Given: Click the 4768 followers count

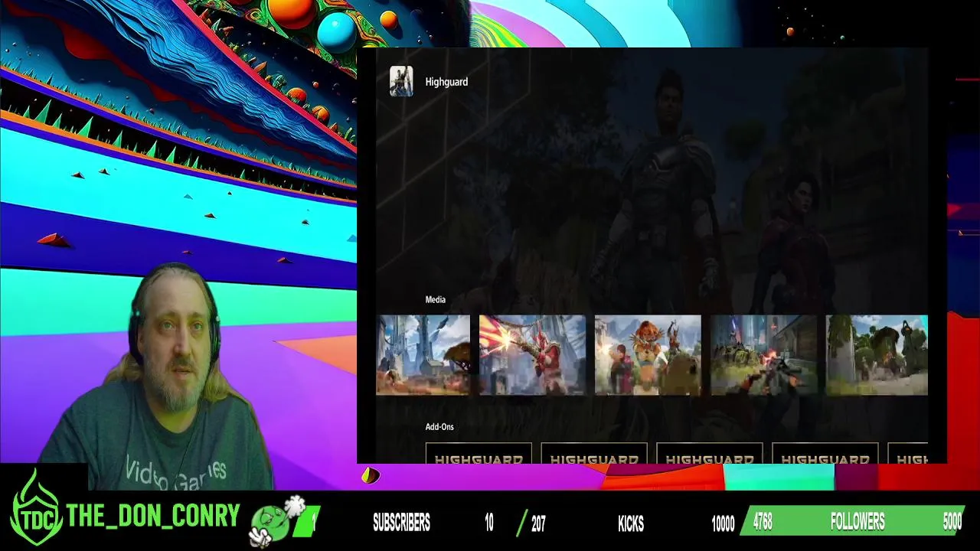Looking at the screenshot, I should coord(762,522).
